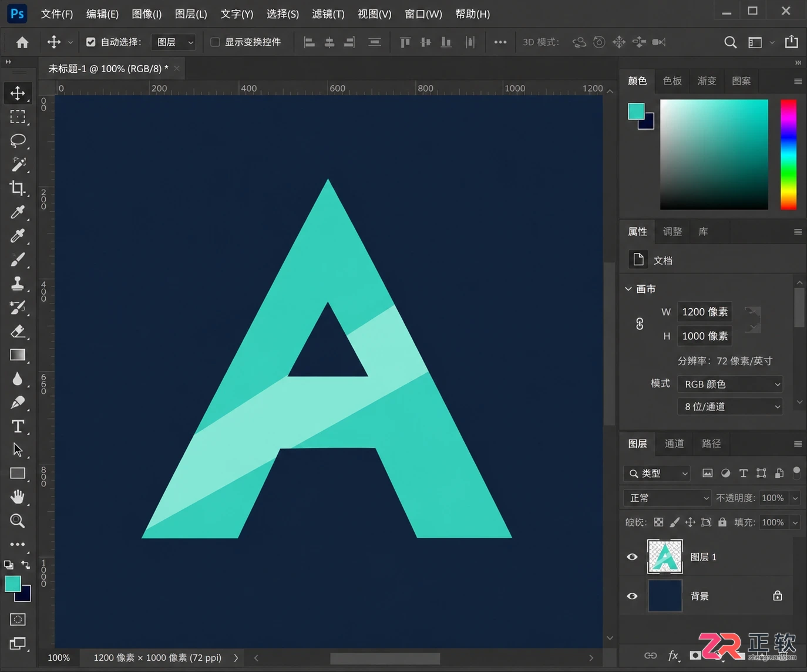Click the Home icon in options bar

click(x=22, y=42)
